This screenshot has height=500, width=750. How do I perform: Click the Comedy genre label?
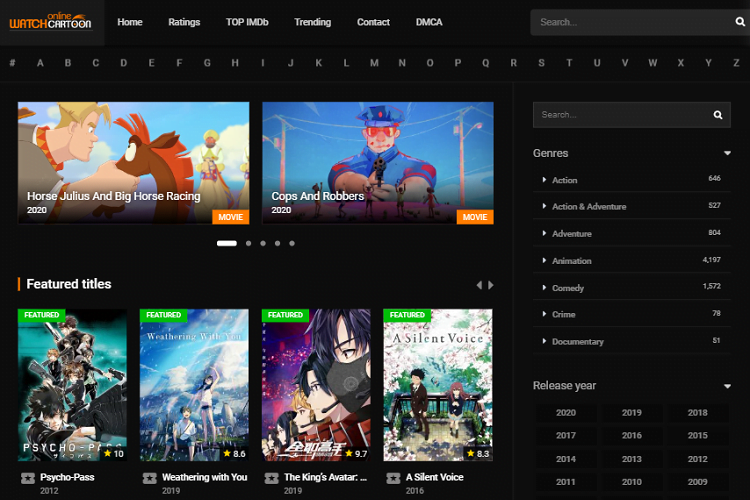[x=568, y=288]
